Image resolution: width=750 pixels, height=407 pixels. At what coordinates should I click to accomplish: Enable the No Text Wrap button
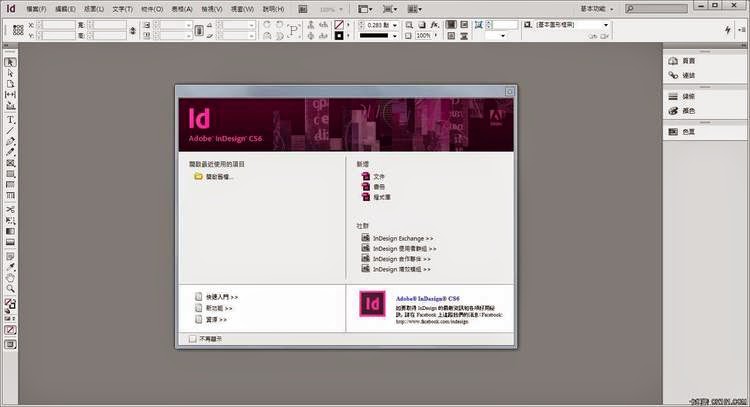click(x=451, y=24)
